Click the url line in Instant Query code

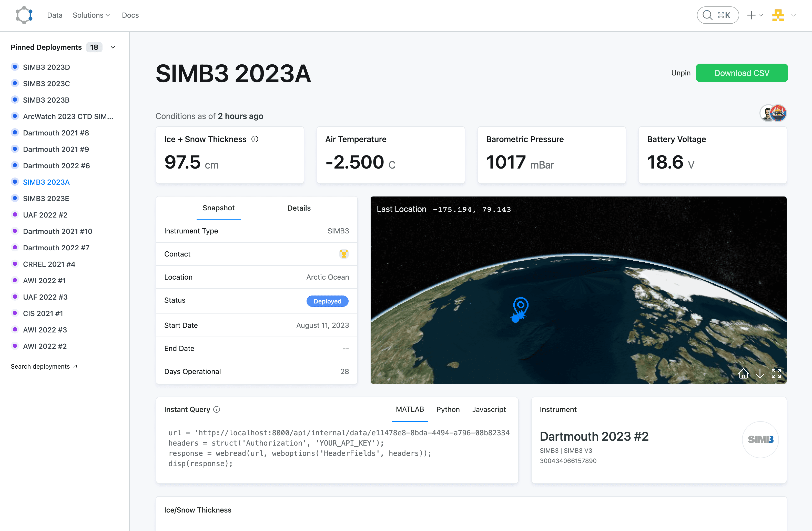[x=339, y=433]
